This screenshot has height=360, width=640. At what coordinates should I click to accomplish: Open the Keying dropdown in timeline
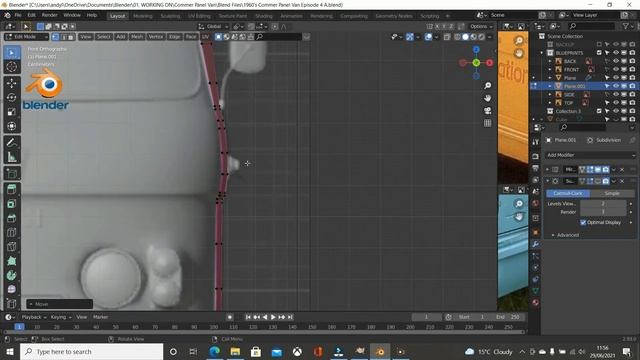pyautogui.click(x=60, y=317)
